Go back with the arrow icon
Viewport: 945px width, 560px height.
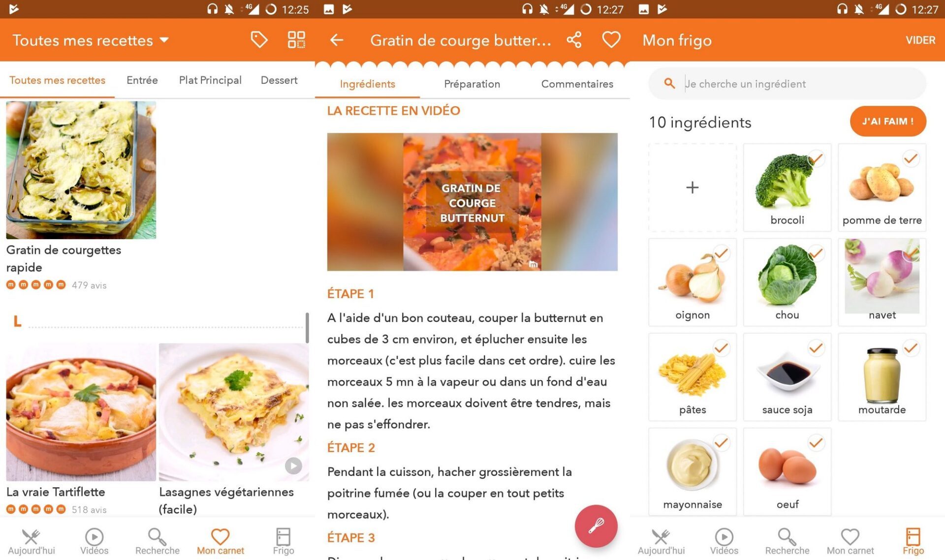coord(337,40)
